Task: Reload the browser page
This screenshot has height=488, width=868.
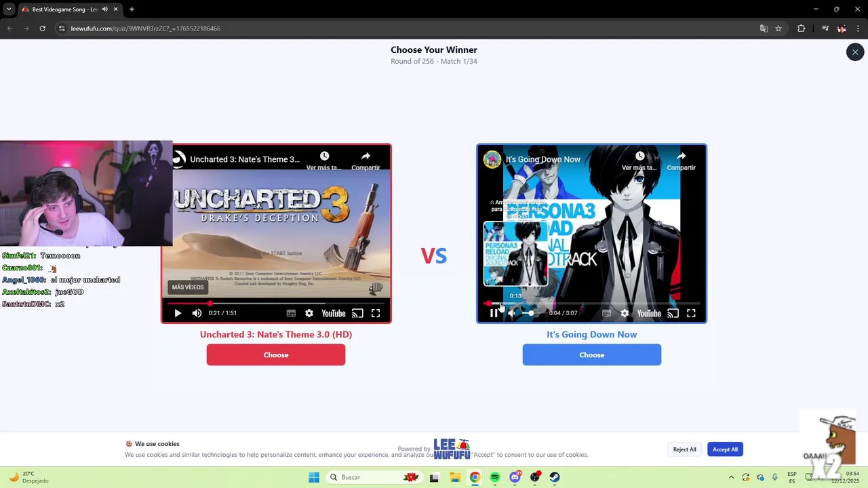Action: click(x=42, y=28)
